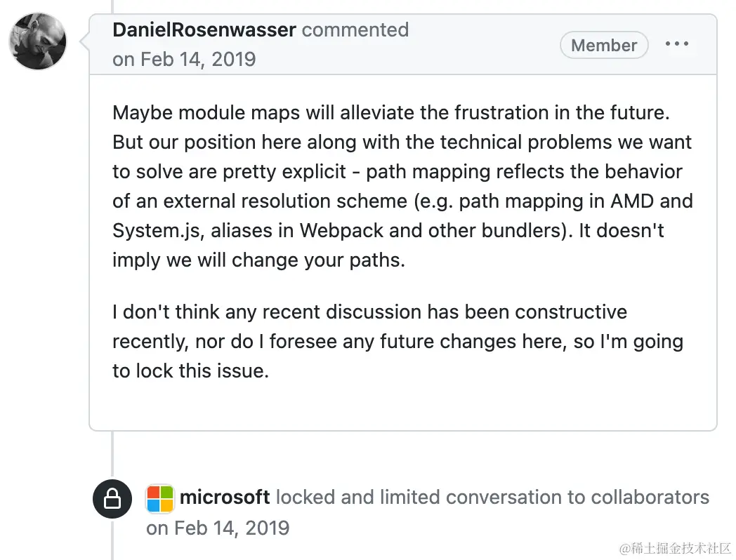Click the timeline line below comment box
Screen dimensions: 736x560
click(x=112, y=455)
